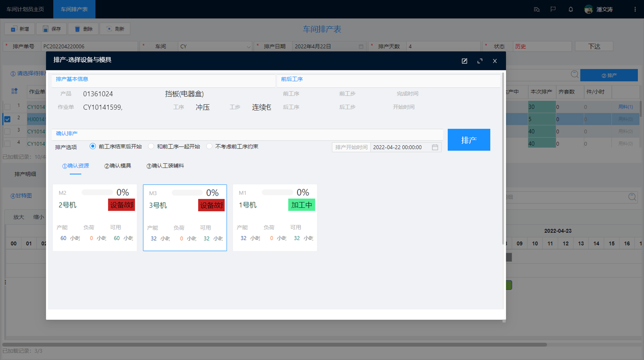Image resolution: width=644 pixels, height=360 pixels.
Task: Click the 潘文涛 user avatar
Action: click(588, 9)
